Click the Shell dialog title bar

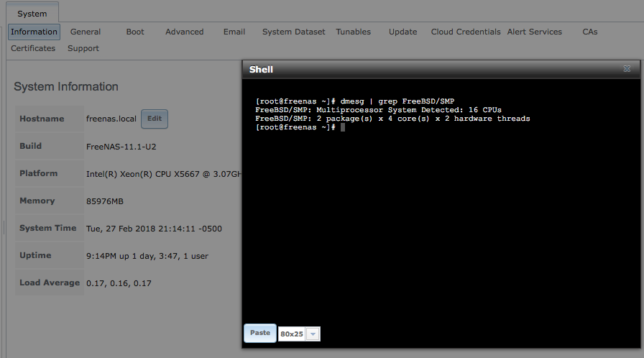(x=441, y=69)
